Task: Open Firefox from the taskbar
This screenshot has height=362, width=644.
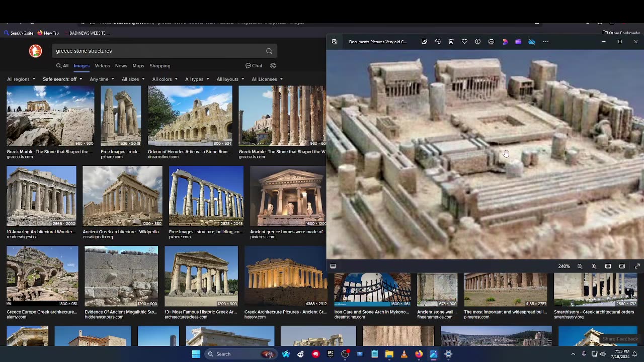Action: pyautogui.click(x=419, y=354)
